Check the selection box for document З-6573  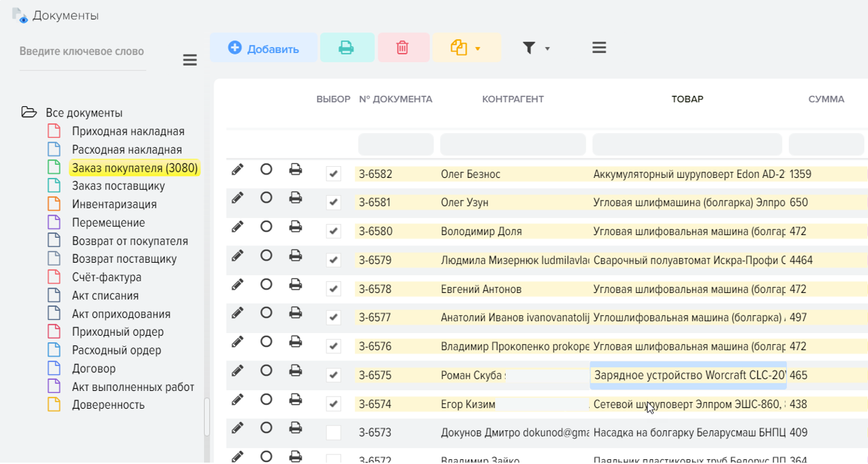coord(333,433)
